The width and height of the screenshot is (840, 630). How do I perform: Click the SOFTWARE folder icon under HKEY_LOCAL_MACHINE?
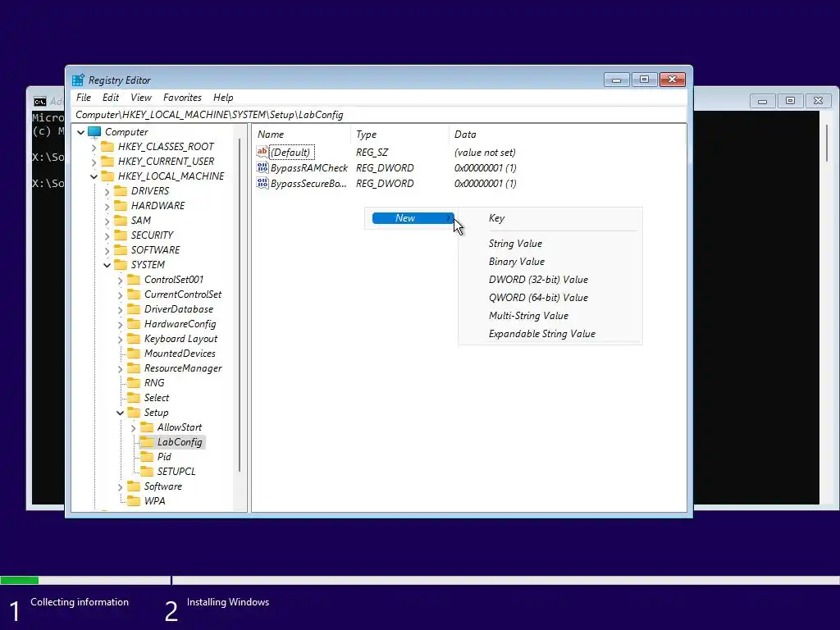point(121,250)
